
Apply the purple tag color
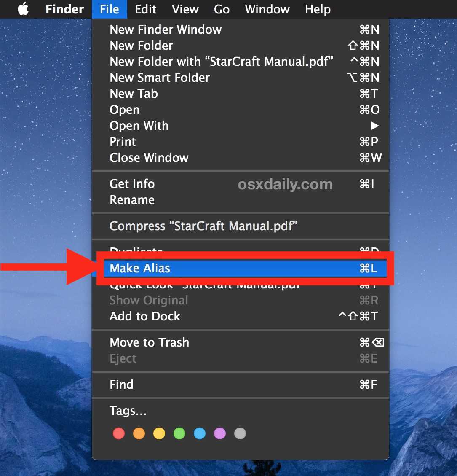pyautogui.click(x=220, y=433)
